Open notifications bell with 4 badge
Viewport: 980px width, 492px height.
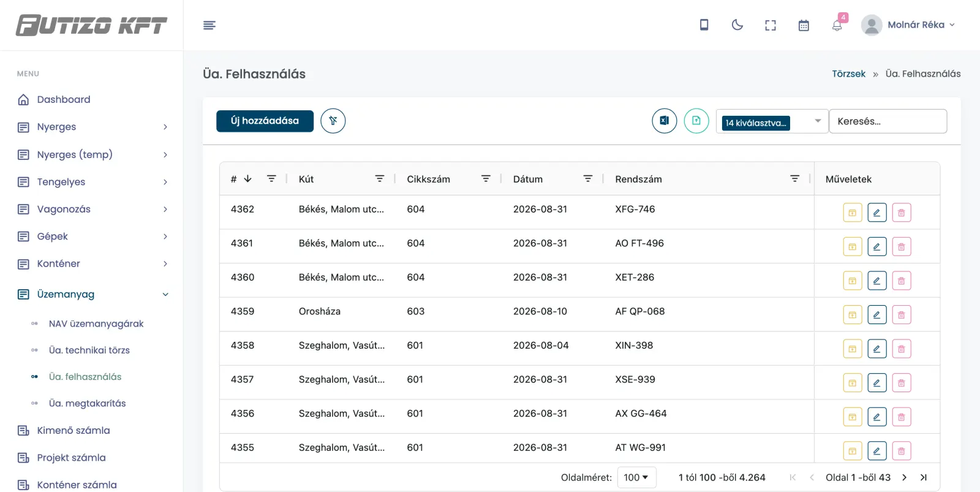[837, 25]
